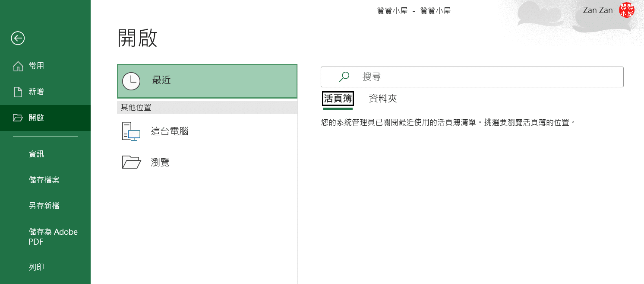Choose 另存新檔 in the sidebar
Image resolution: width=644 pixels, height=284 pixels.
click(44, 206)
